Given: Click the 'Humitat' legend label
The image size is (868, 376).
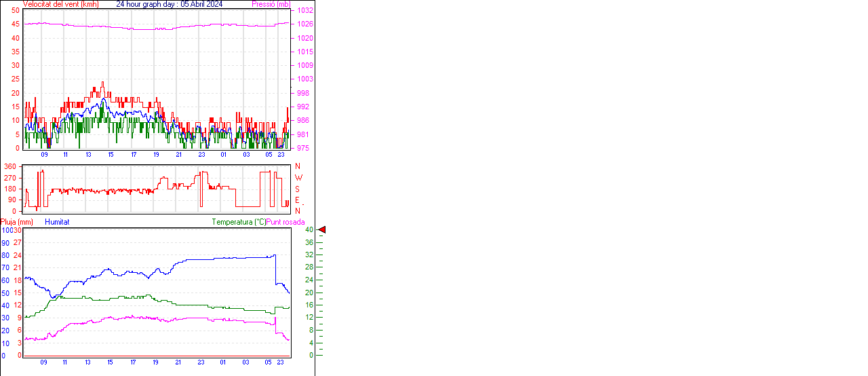Looking at the screenshot, I should coord(57,222).
